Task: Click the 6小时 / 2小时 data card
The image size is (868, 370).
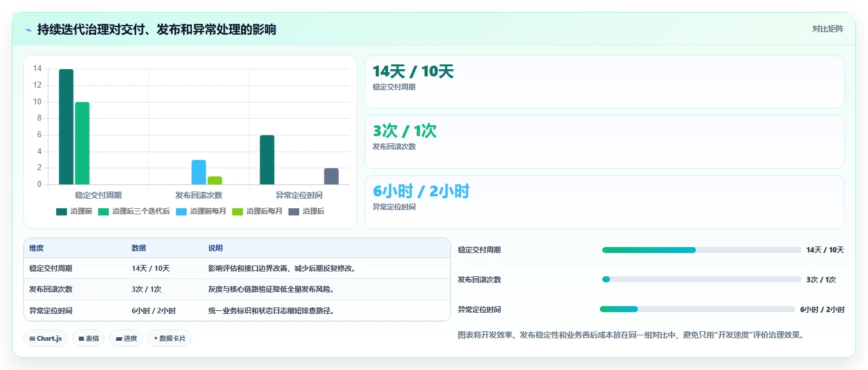Action: pos(605,202)
